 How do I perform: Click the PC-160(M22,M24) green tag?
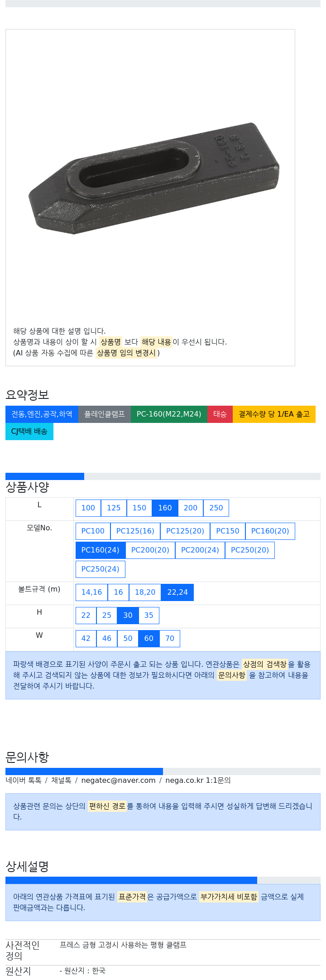[169, 414]
